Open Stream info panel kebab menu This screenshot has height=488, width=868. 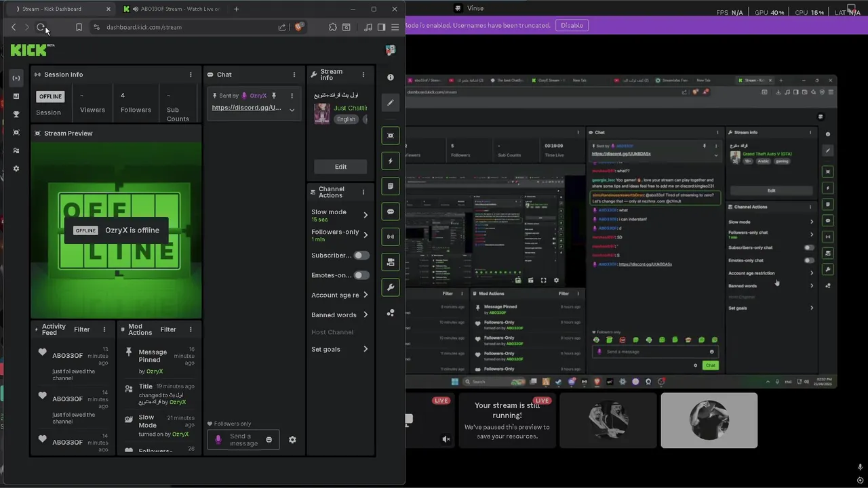363,75
